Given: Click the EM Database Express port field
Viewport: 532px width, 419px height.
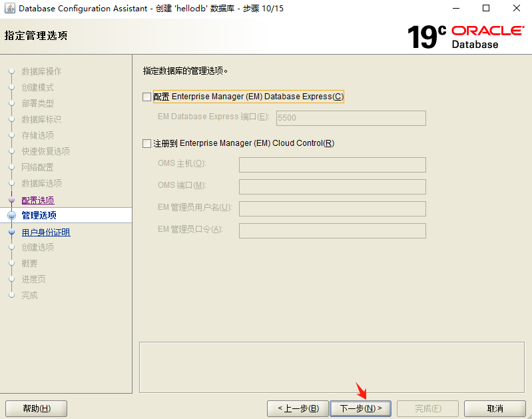Looking at the screenshot, I should [351, 118].
